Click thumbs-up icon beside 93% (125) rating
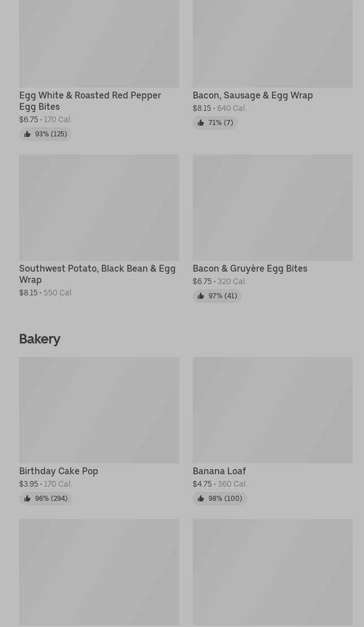Image resolution: width=364 pixels, height=627 pixels. 27,134
